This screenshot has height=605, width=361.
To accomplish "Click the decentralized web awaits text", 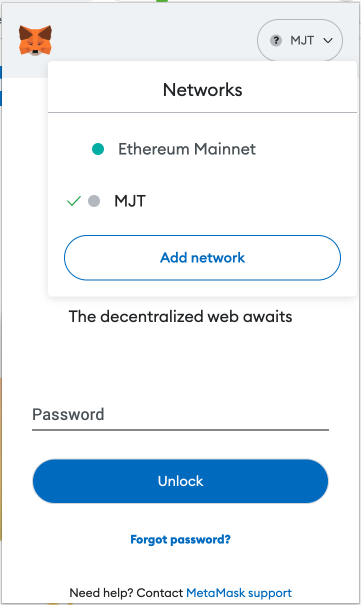I will point(180,317).
